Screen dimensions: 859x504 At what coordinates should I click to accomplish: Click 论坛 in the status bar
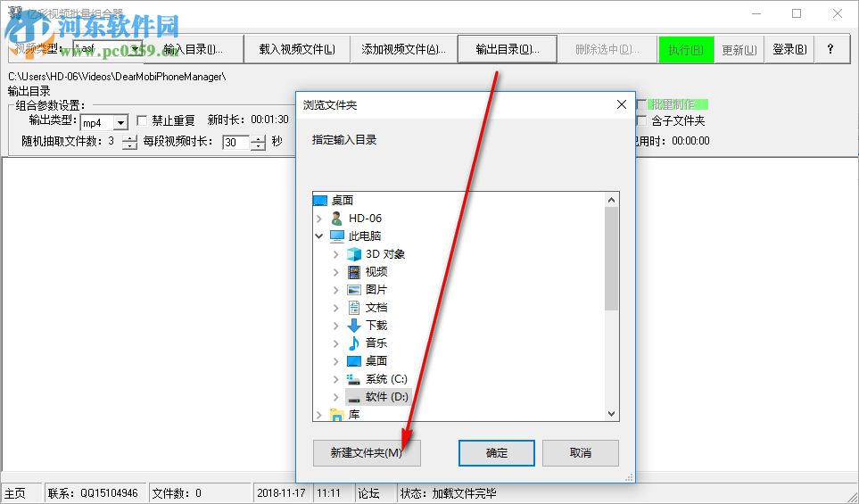(x=368, y=493)
